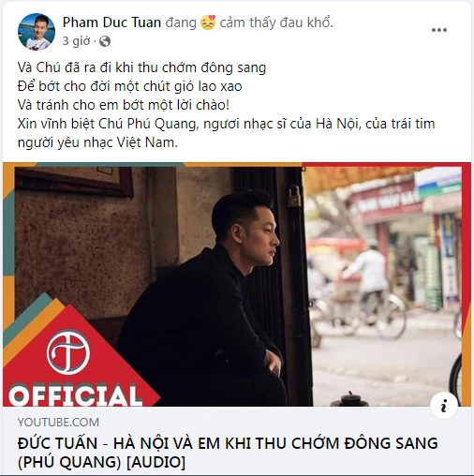The width and height of the screenshot is (474, 476).
Task: Click the padlock on the door in thumbnail
Action: 294,196
